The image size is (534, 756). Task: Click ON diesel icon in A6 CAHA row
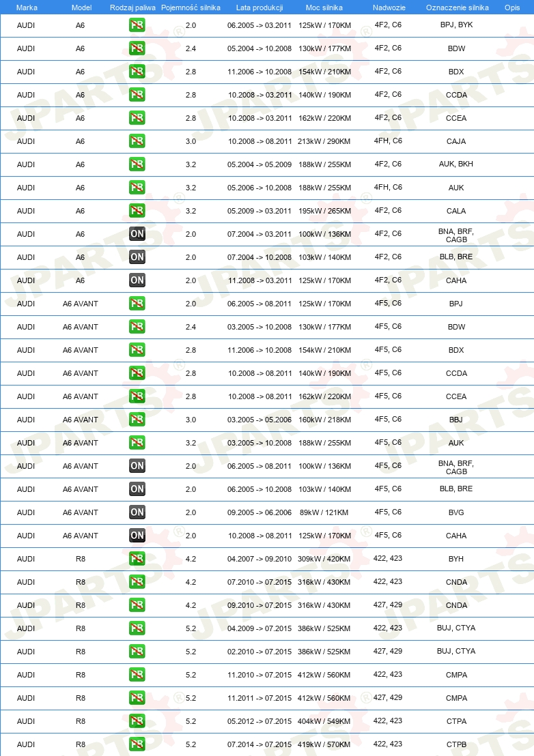[x=137, y=280]
